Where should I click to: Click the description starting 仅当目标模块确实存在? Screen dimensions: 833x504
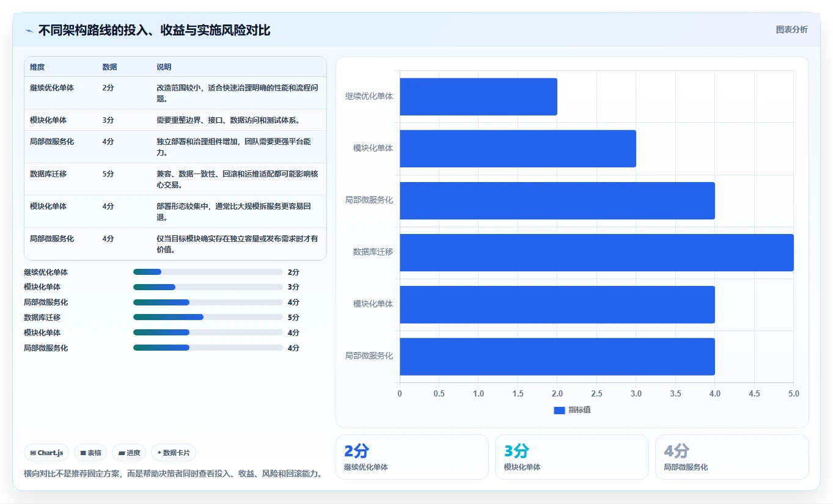[x=238, y=244]
